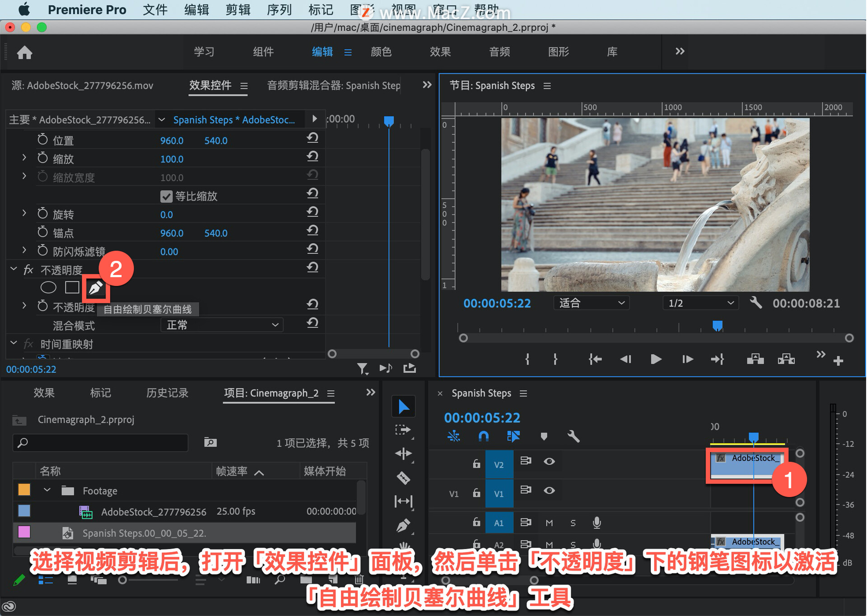Select the Slip tool
The width and height of the screenshot is (867, 616).
pyautogui.click(x=403, y=501)
